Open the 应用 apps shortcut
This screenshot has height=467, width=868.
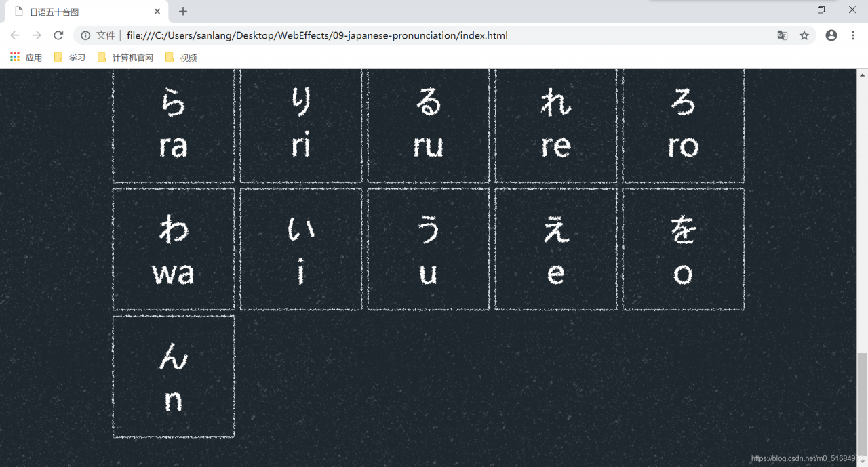click(x=26, y=58)
